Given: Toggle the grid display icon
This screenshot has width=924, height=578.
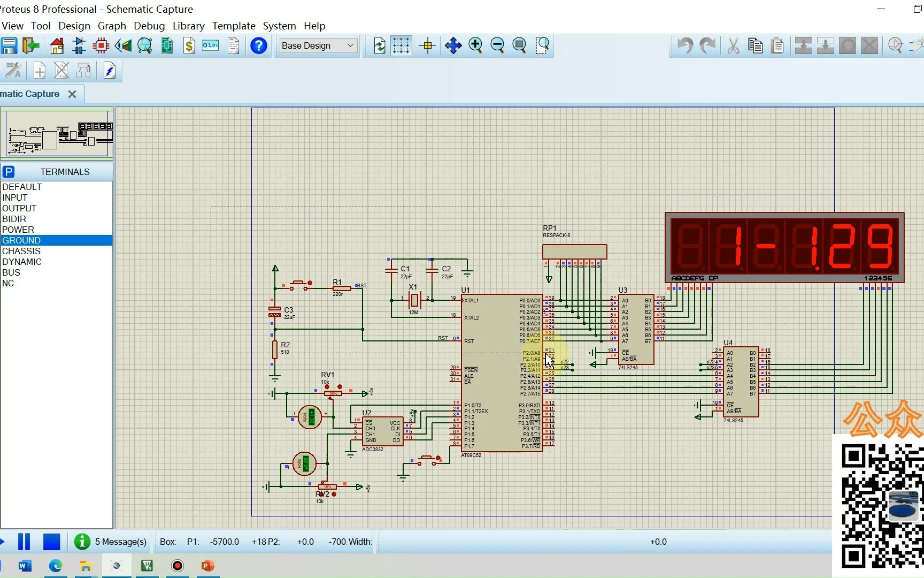Looking at the screenshot, I should [401, 45].
